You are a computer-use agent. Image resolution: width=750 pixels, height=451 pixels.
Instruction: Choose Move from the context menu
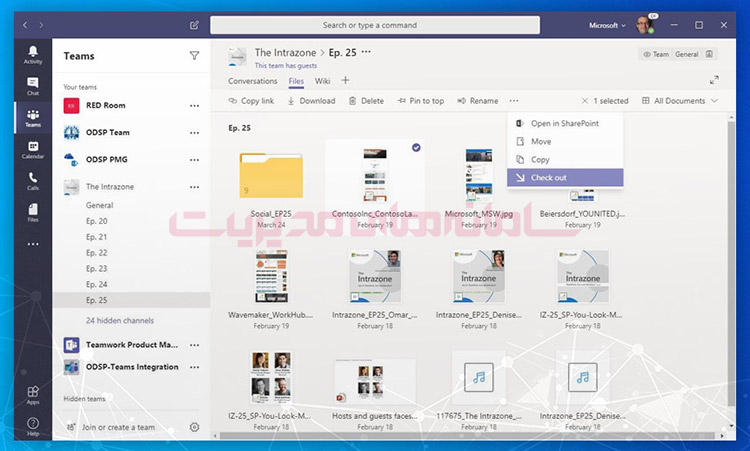click(x=565, y=142)
